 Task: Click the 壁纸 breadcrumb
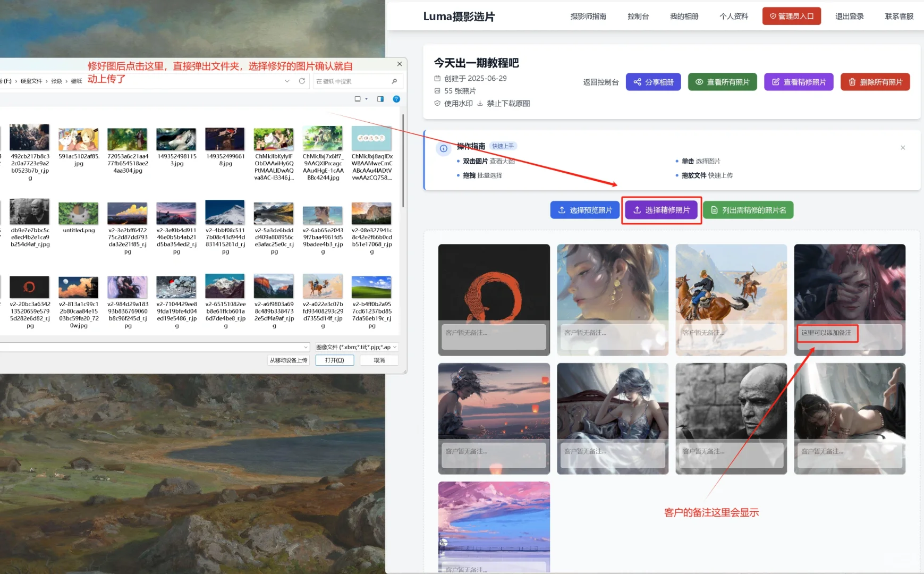point(77,81)
